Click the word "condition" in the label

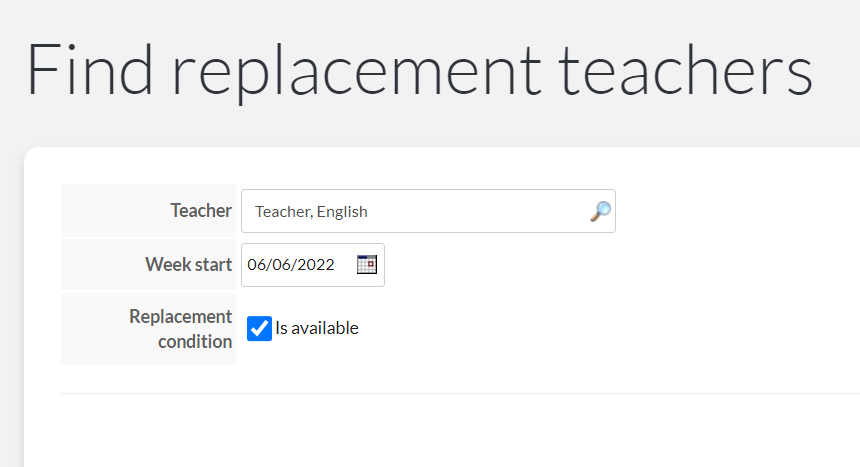(195, 341)
